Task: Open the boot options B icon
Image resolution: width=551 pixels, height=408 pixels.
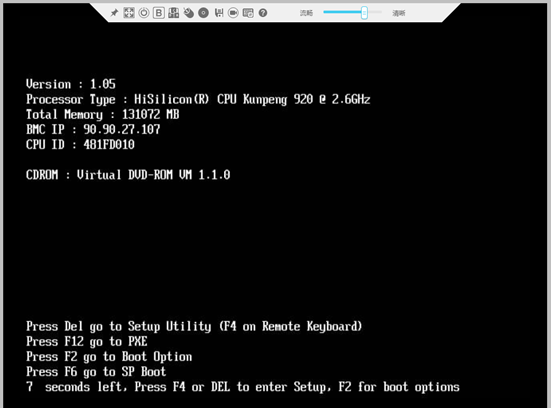Action: [159, 13]
